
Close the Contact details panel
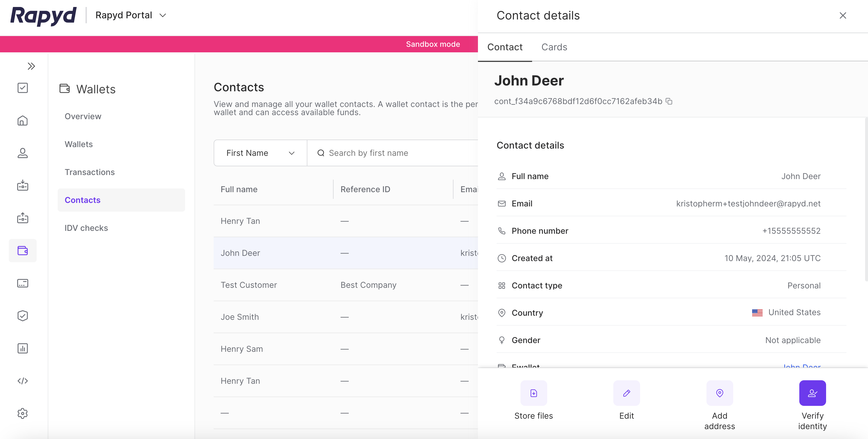click(x=842, y=15)
